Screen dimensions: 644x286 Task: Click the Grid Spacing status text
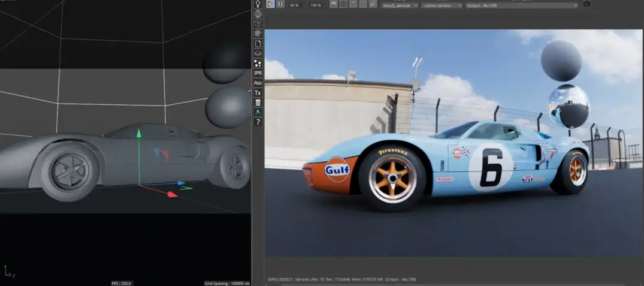tap(227, 283)
